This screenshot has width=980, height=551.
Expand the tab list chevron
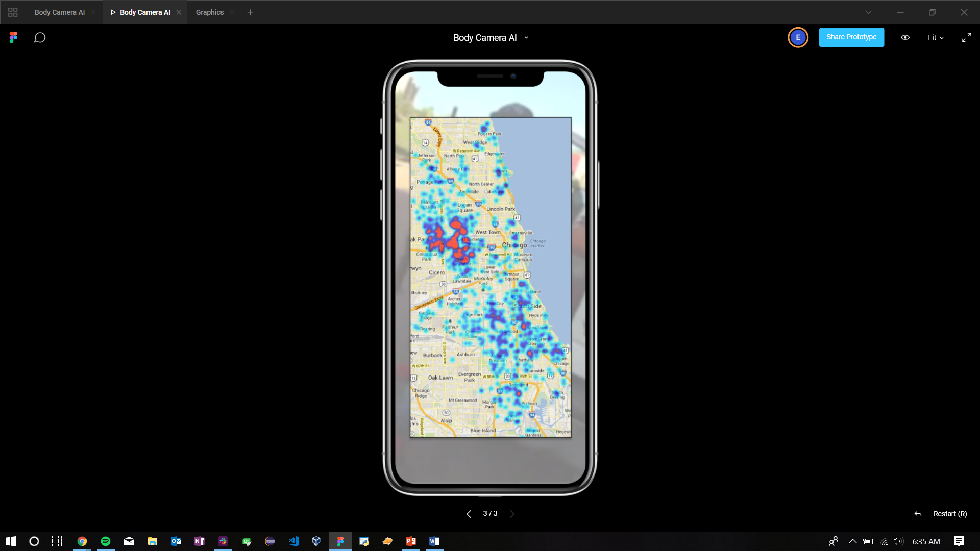(x=868, y=12)
